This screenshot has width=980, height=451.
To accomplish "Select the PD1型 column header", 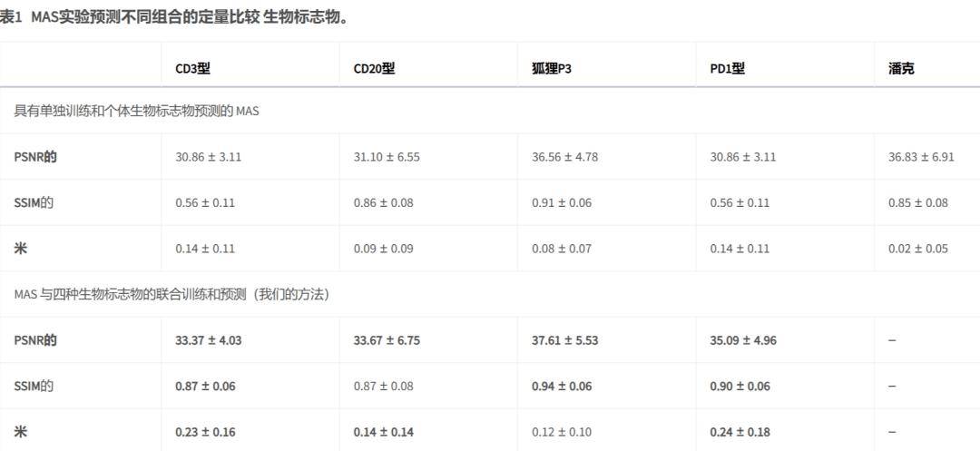I will [728, 69].
